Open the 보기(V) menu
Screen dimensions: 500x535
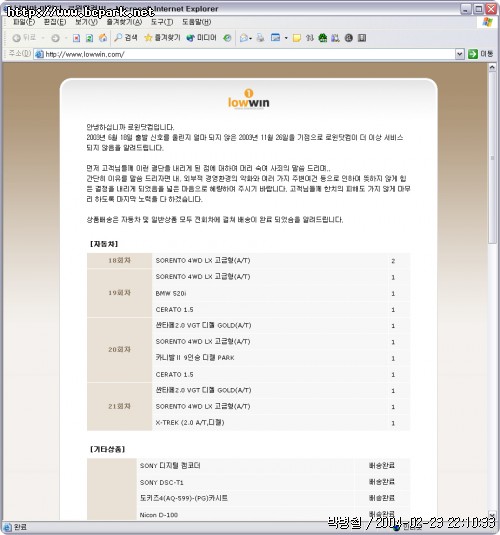pos(86,22)
